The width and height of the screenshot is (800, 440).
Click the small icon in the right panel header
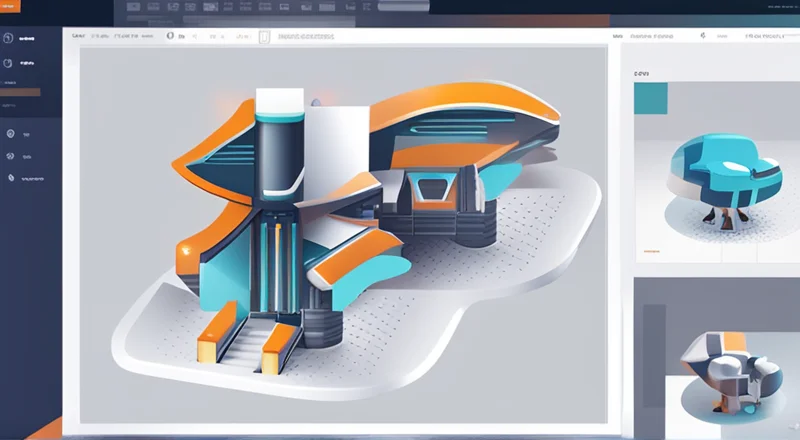pyautogui.click(x=703, y=37)
